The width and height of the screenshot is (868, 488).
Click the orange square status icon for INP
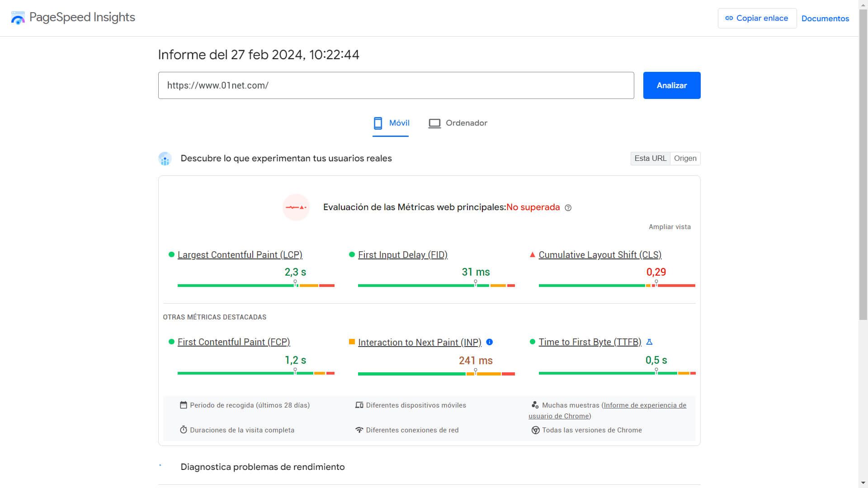(352, 342)
